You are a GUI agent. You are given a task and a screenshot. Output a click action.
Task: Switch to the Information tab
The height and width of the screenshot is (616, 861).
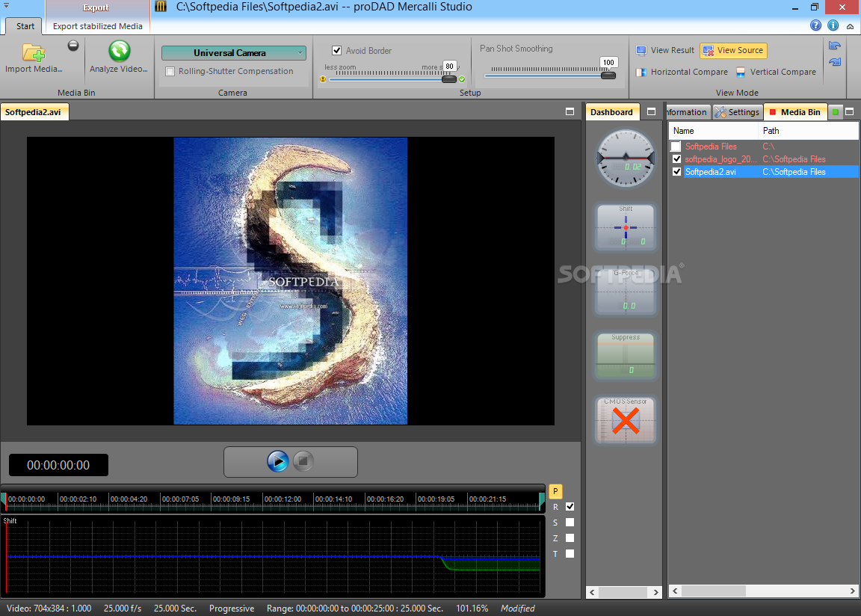688,112
